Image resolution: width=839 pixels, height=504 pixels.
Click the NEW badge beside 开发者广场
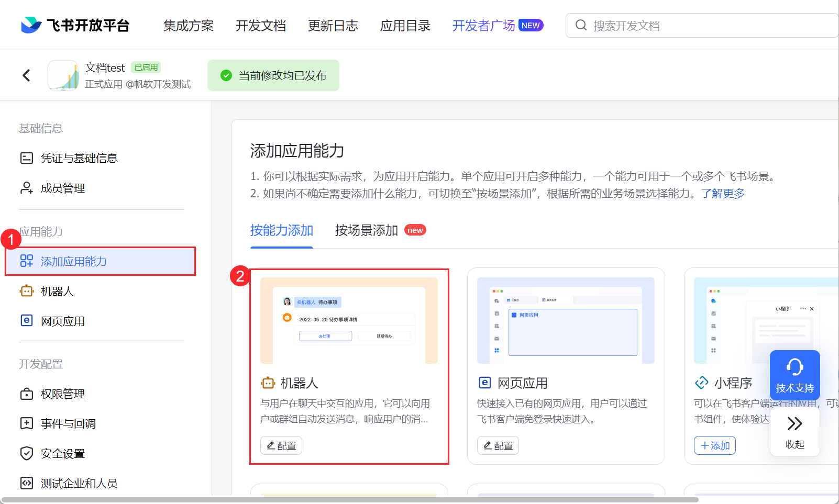tap(531, 25)
